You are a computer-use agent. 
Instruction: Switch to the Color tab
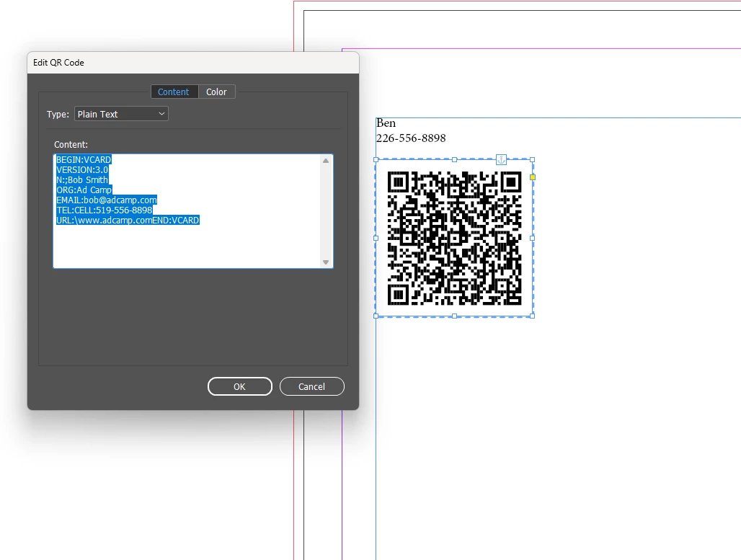pyautogui.click(x=216, y=92)
